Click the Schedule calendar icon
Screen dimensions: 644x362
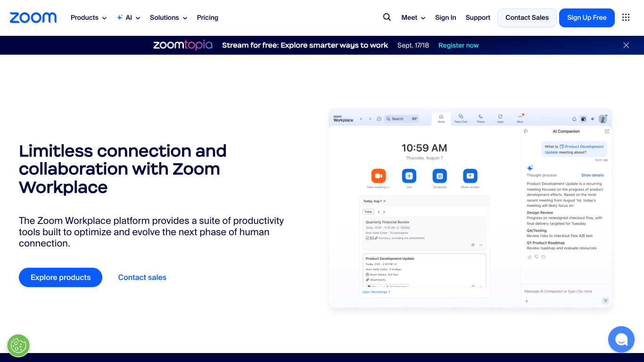coord(439,176)
